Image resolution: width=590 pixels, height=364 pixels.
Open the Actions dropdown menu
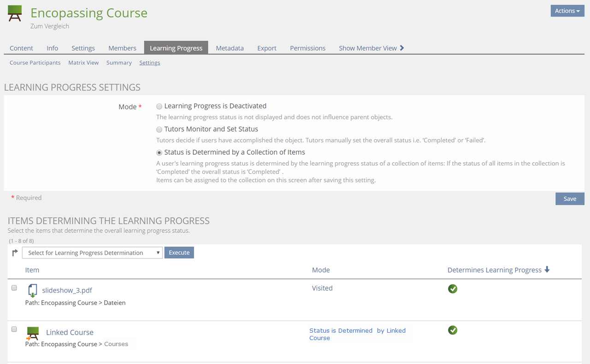pyautogui.click(x=567, y=11)
